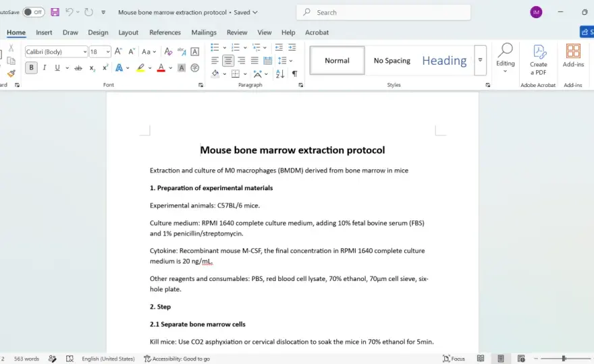
Task: Click Create a PDF Acrobat icon
Action: (539, 60)
